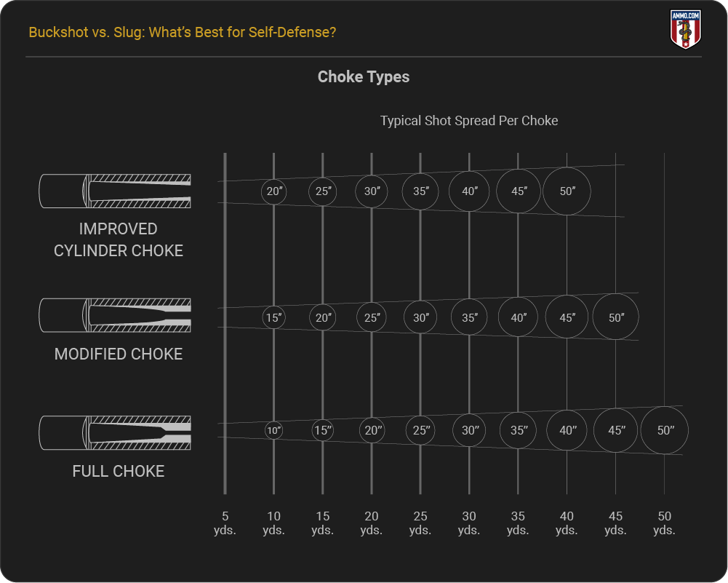Click the 50" circle in improved cylinder row
This screenshot has height=583, width=728.
coord(567,191)
